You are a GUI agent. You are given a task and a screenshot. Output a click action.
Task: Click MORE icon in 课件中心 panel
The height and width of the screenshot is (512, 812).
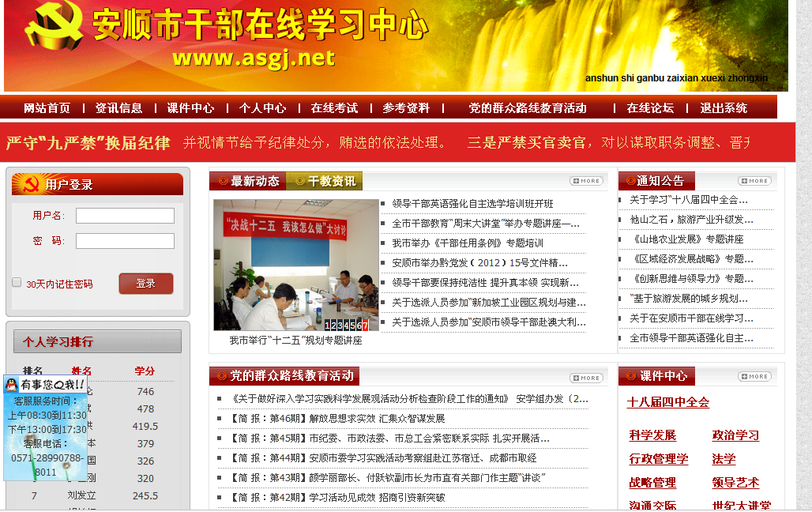[x=754, y=377]
